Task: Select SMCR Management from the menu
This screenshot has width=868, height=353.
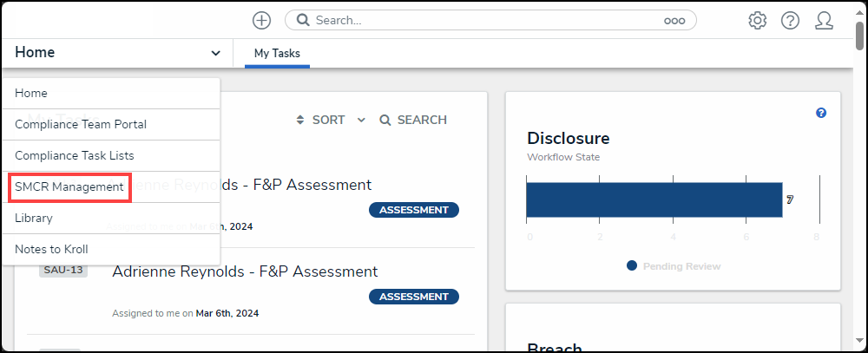Action: [x=69, y=186]
